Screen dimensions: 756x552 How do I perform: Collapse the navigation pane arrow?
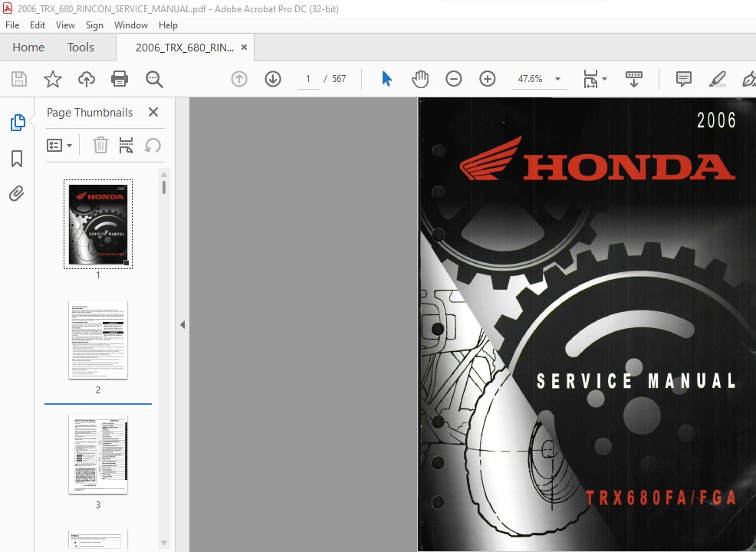pos(182,324)
